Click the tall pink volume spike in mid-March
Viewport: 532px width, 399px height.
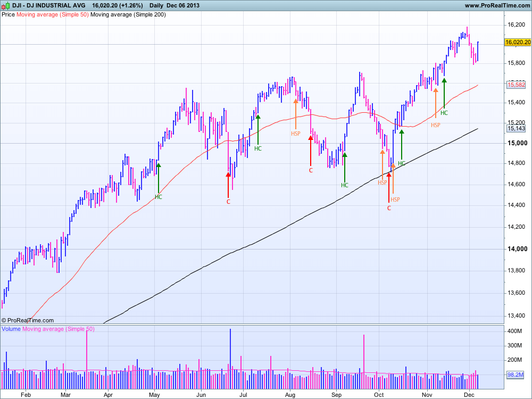pyautogui.click(x=87, y=359)
